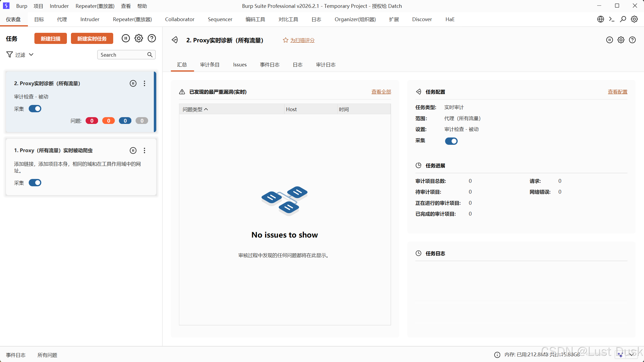Click the sparkle AI icon in status bar
This screenshot has height=362, width=644.
pyautogui.click(x=620, y=355)
